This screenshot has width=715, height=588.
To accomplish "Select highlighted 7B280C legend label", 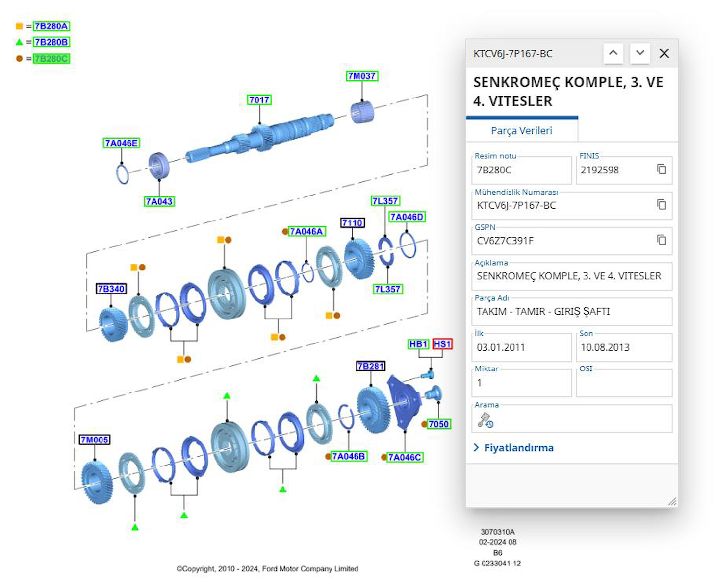I will 51,59.
